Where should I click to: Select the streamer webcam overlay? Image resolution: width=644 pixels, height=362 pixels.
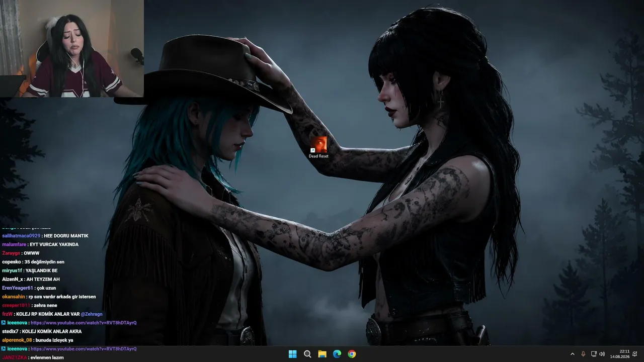pyautogui.click(x=72, y=48)
